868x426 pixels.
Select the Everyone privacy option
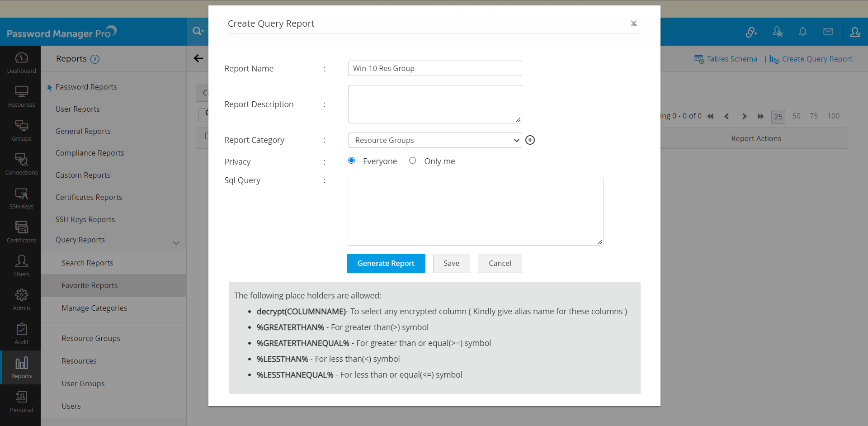352,161
